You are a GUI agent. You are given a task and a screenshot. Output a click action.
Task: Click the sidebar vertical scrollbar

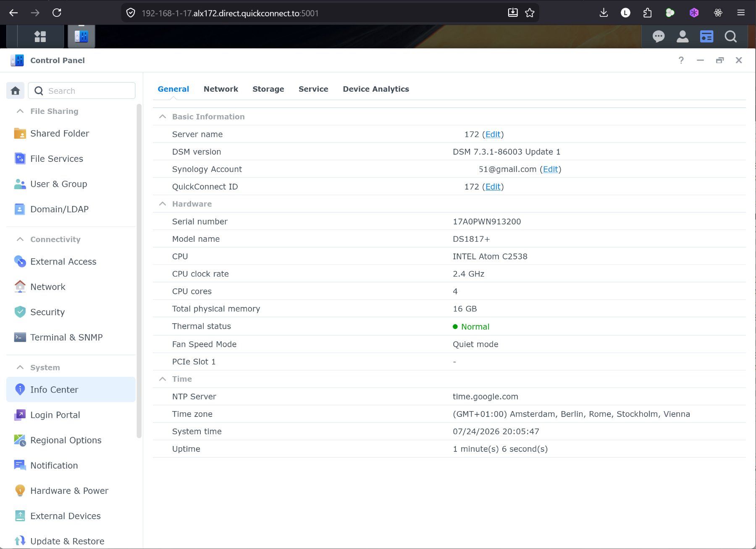tap(139, 271)
